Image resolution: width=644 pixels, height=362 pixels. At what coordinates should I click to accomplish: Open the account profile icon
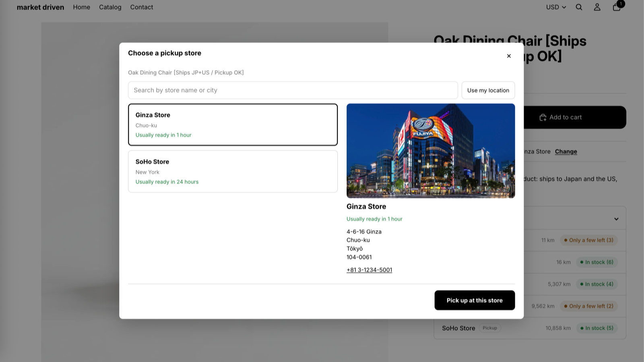pos(597,7)
